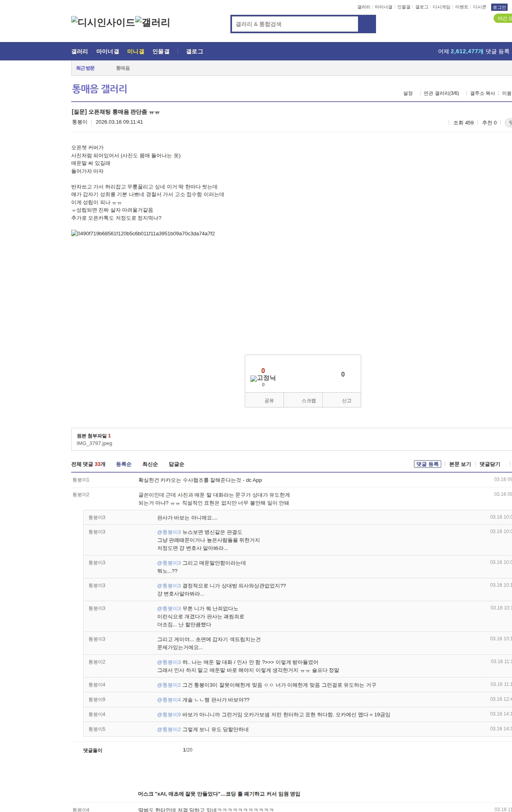Toggle the green 야간 모드 switch
512x812 pixels.
503,18
